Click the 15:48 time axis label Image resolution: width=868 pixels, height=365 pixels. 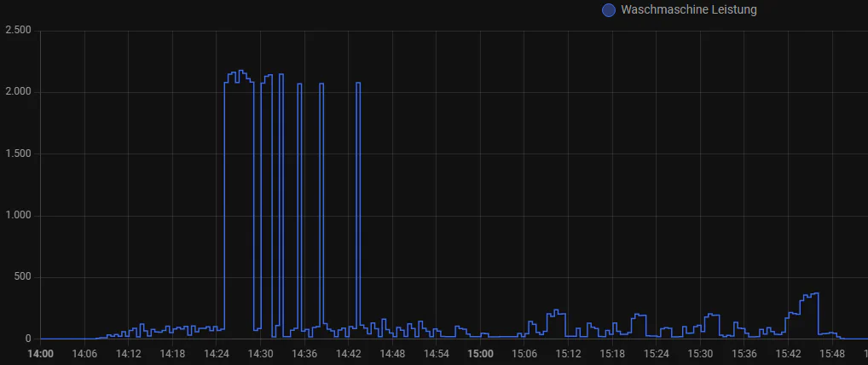click(x=832, y=353)
